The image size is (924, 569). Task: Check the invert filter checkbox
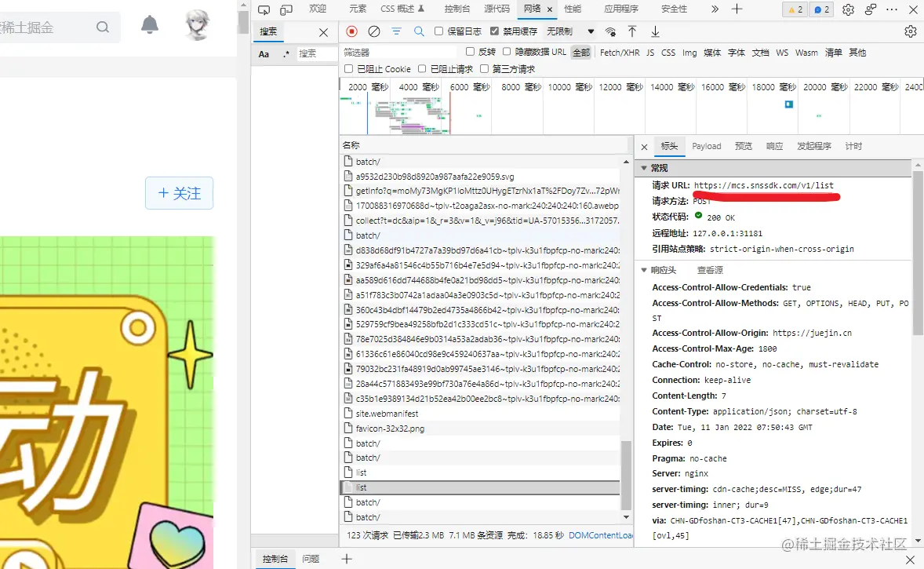click(x=471, y=52)
